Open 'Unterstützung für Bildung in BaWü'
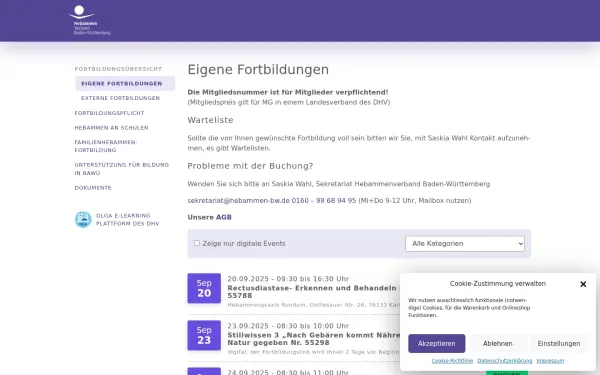 122,169
